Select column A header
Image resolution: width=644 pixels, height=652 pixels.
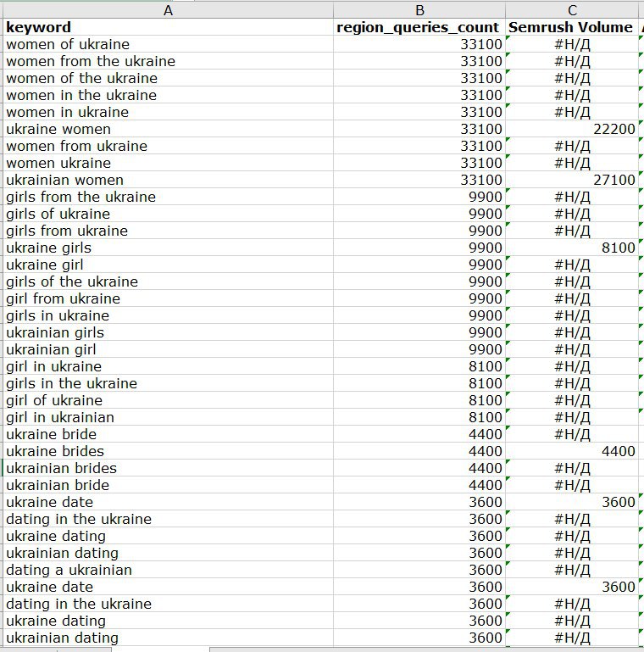pos(168,10)
